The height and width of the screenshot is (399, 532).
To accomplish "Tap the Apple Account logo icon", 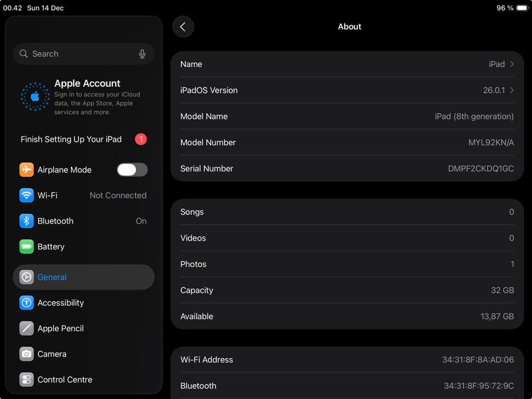I will [35, 96].
